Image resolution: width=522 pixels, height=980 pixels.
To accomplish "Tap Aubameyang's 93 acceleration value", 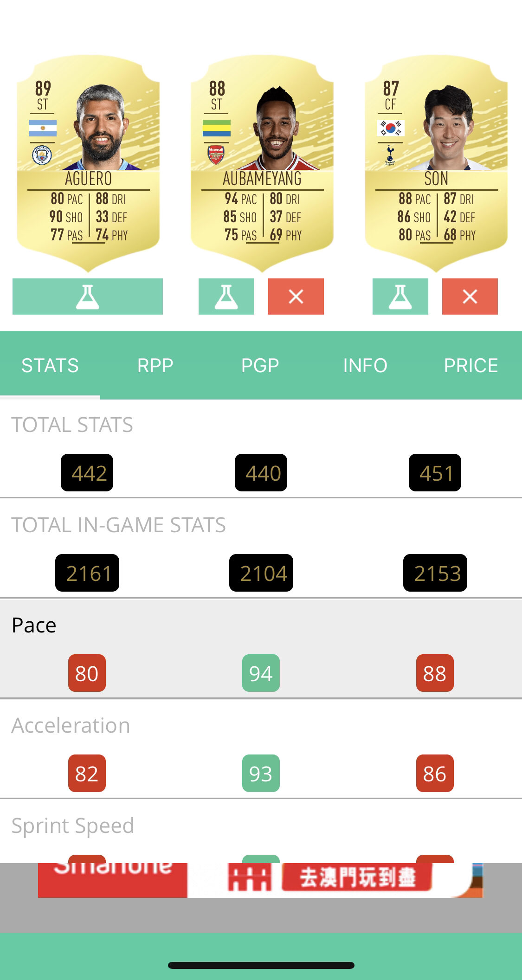I will (x=261, y=773).
